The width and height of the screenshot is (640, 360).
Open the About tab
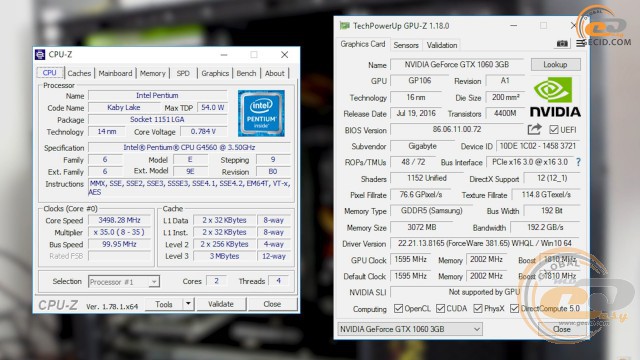click(275, 73)
